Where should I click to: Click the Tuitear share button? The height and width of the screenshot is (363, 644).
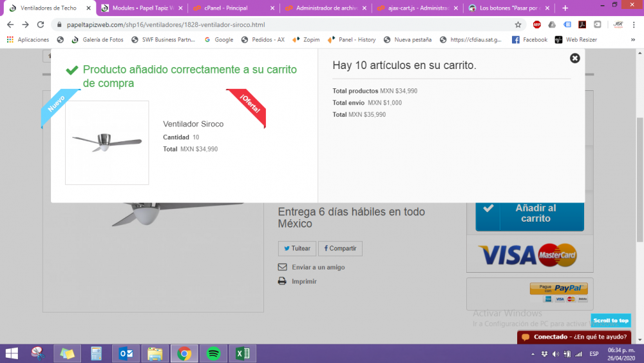pos(297,248)
